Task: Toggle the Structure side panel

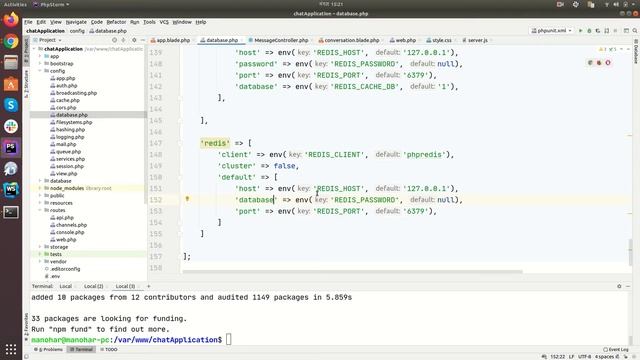Action: tap(27, 84)
